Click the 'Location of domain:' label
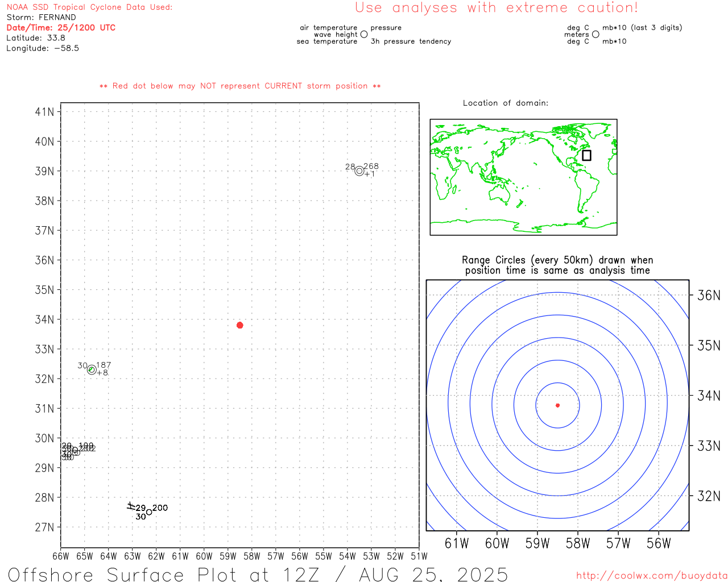Viewport: 728px width, 582px height. 506,103
